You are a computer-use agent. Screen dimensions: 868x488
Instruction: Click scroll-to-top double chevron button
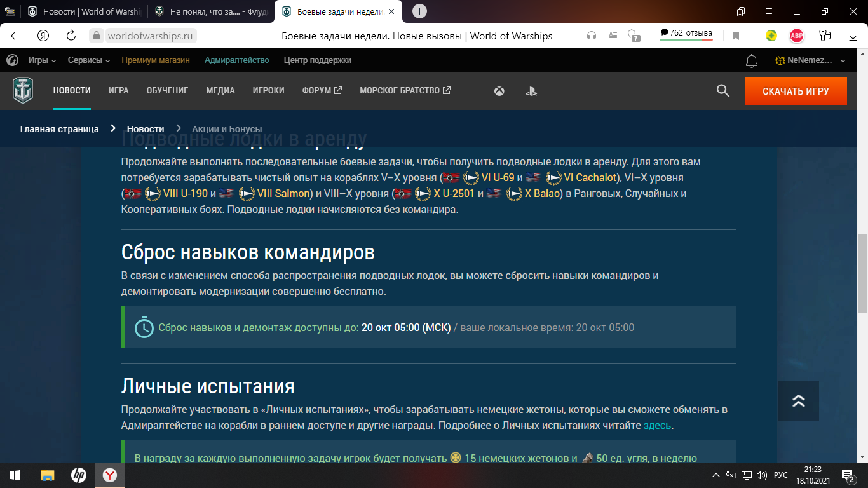[x=799, y=401]
